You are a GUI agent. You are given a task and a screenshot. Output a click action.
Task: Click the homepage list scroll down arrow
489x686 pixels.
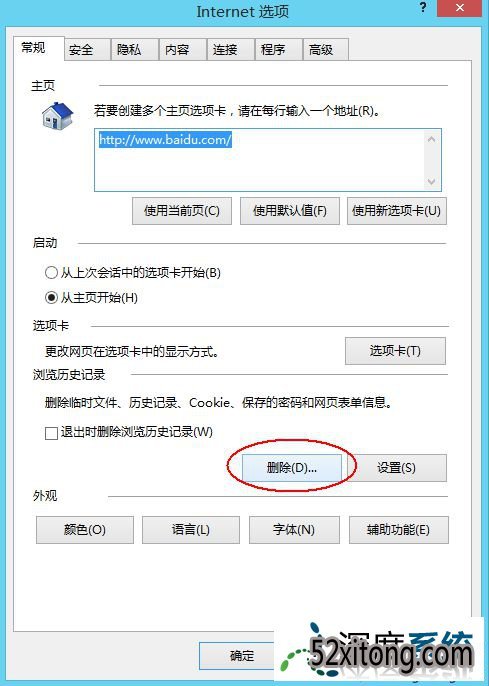click(x=431, y=181)
